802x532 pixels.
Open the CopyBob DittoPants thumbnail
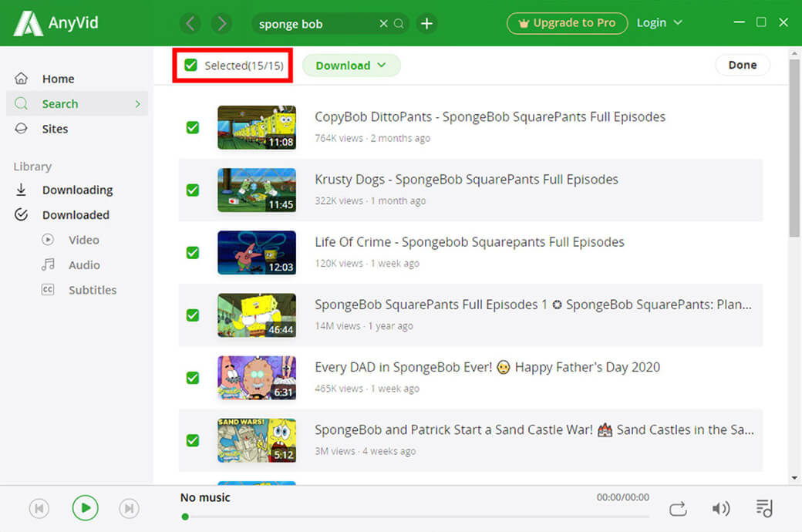257,127
